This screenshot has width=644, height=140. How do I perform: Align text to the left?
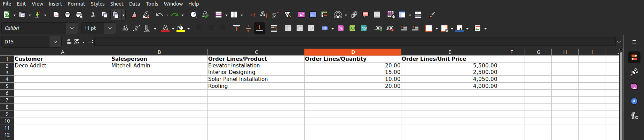(199, 28)
